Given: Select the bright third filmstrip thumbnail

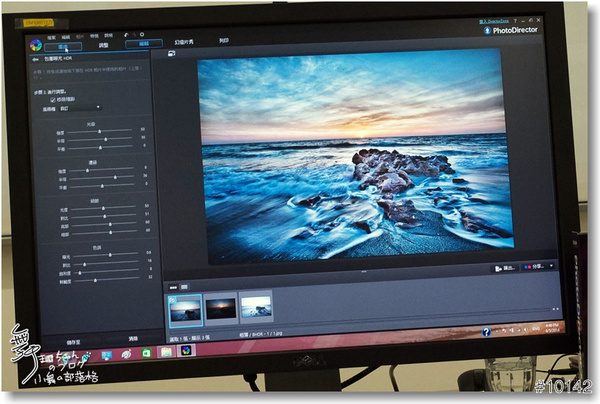Looking at the screenshot, I should tap(256, 306).
